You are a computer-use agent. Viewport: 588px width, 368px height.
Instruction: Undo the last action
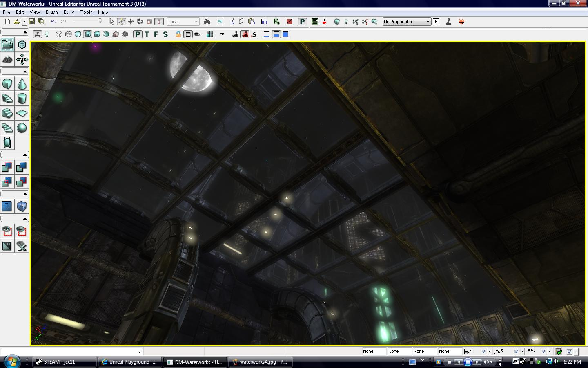point(53,21)
